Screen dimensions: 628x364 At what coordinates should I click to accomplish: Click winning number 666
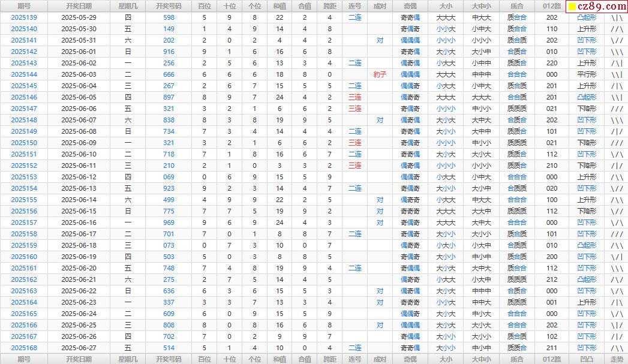coord(169,74)
